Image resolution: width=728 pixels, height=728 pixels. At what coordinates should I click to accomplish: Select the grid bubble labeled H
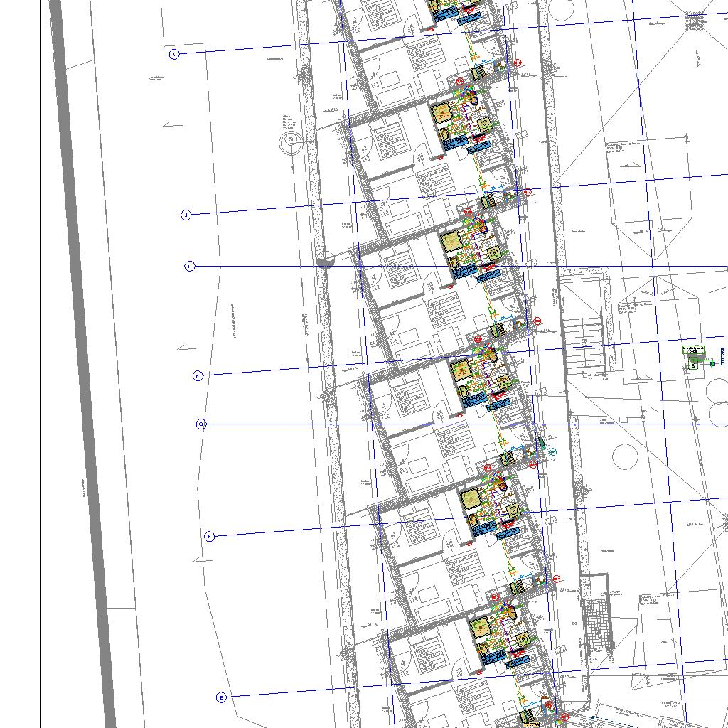click(198, 375)
